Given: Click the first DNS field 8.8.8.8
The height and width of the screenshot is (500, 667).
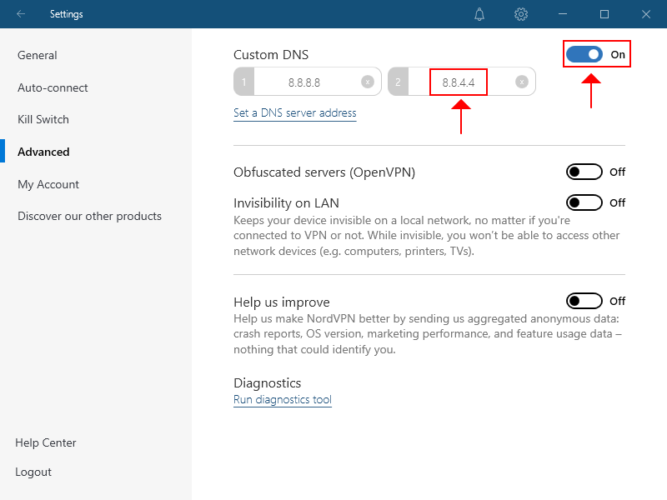Looking at the screenshot, I should point(307,82).
